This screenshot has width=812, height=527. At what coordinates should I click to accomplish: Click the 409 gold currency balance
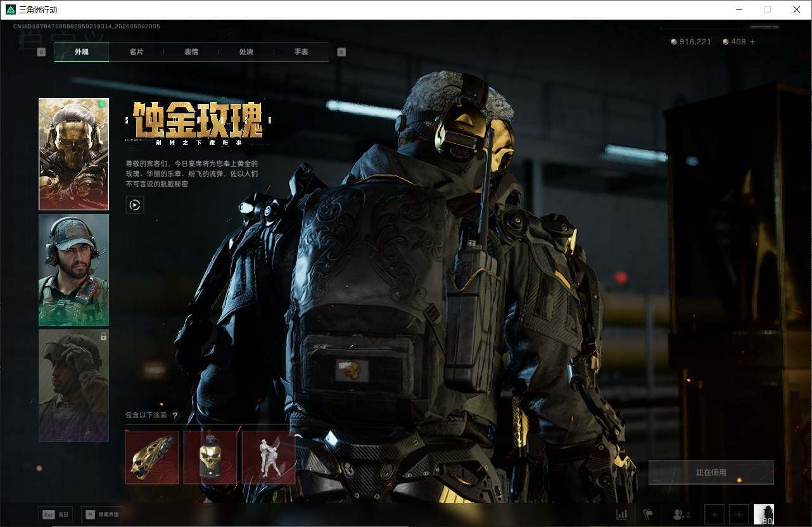pos(734,42)
